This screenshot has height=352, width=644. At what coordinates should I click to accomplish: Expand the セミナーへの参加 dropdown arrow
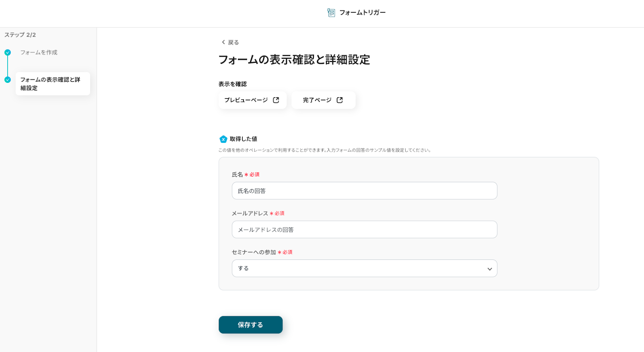click(489, 269)
